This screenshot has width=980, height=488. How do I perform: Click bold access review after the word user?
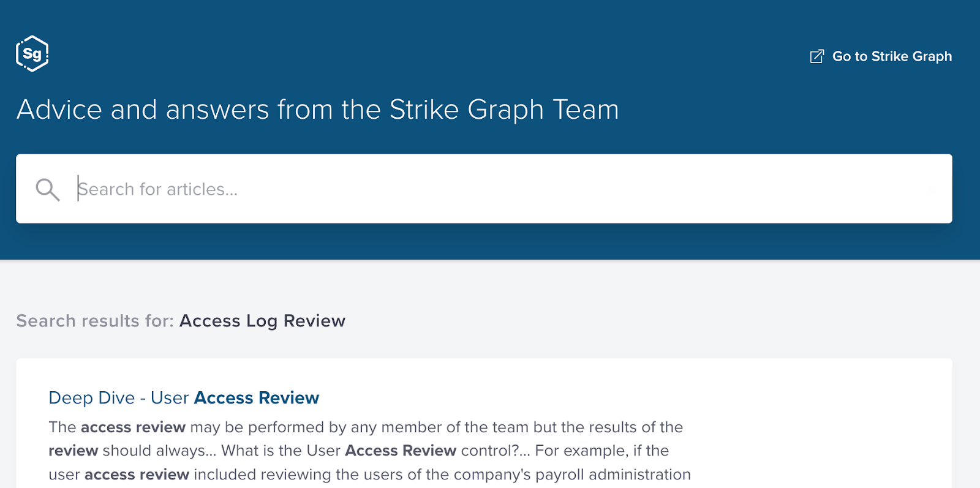point(137,475)
